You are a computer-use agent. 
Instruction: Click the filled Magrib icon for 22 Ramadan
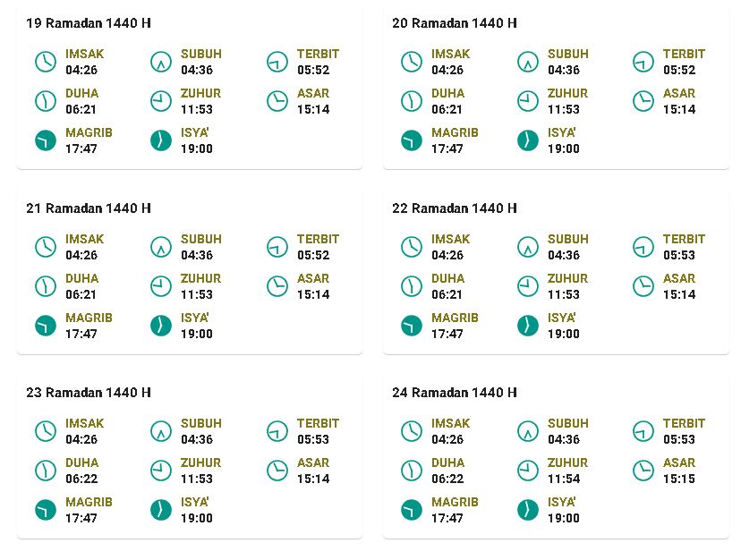[x=411, y=326]
